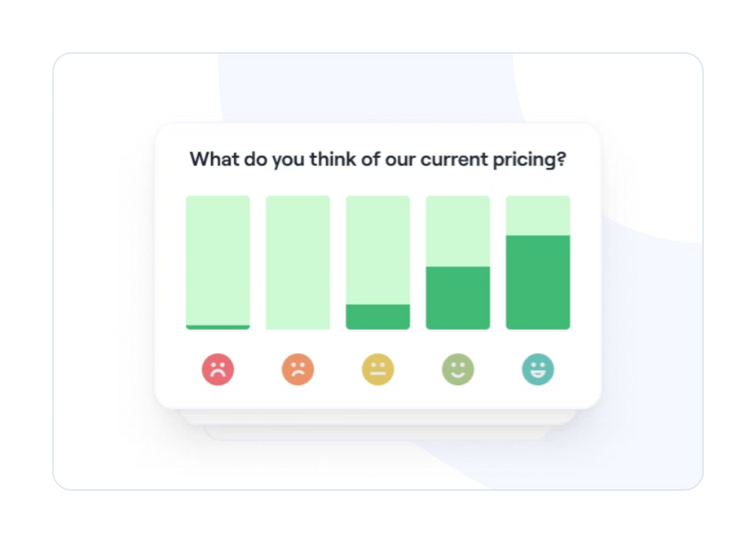Expand the details of the smiling face bar

[457, 262]
